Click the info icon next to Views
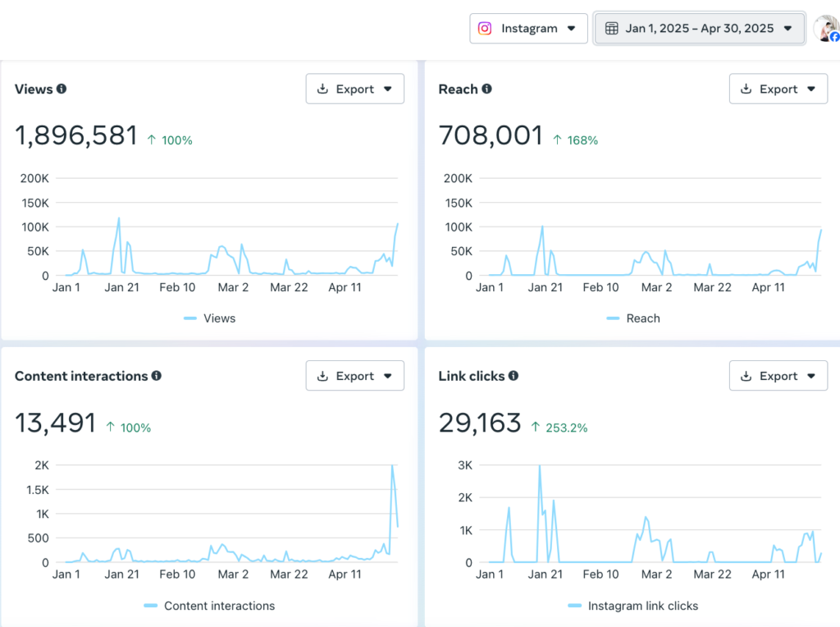This screenshot has height=627, width=840. (62, 89)
